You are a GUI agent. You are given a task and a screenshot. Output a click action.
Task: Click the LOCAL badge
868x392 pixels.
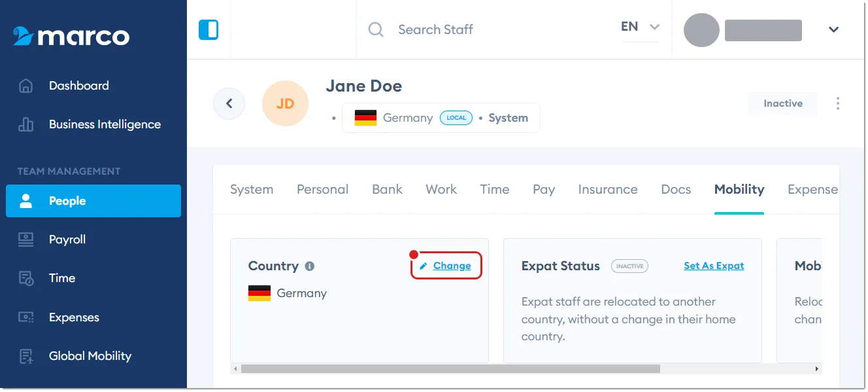(x=456, y=118)
